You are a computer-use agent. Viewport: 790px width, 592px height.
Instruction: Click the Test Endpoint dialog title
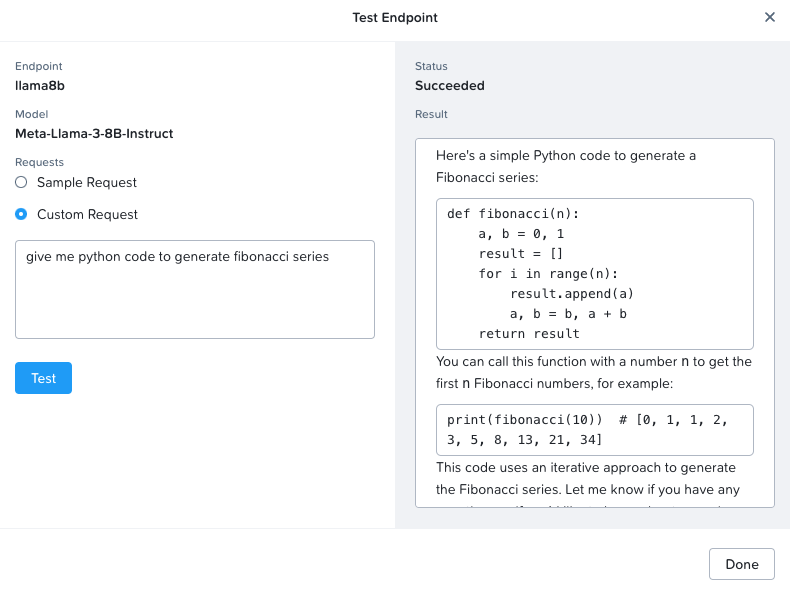point(395,18)
